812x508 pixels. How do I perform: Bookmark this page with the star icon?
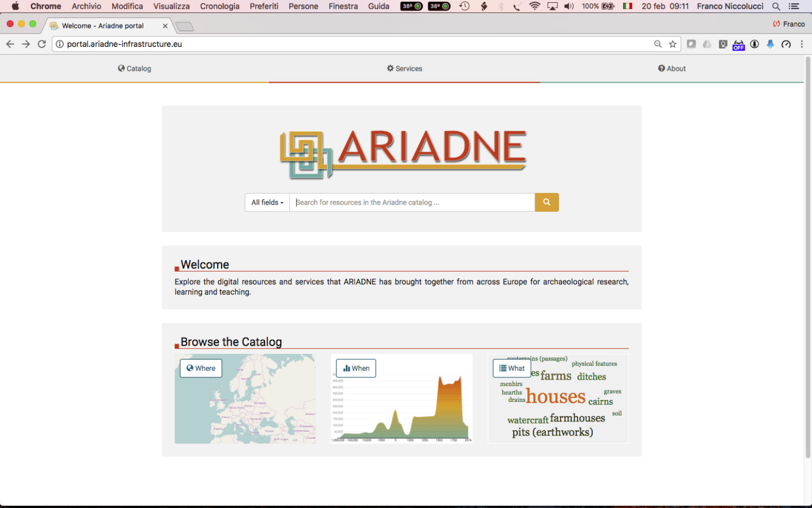pos(673,44)
